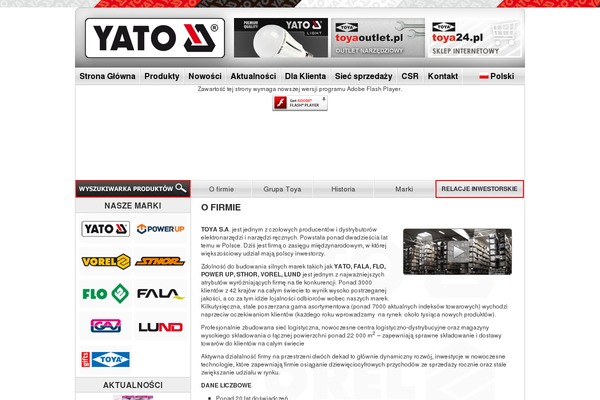The height and width of the screenshot is (400, 600).
Task: Click the large YATO logo in header
Action: [x=155, y=38]
